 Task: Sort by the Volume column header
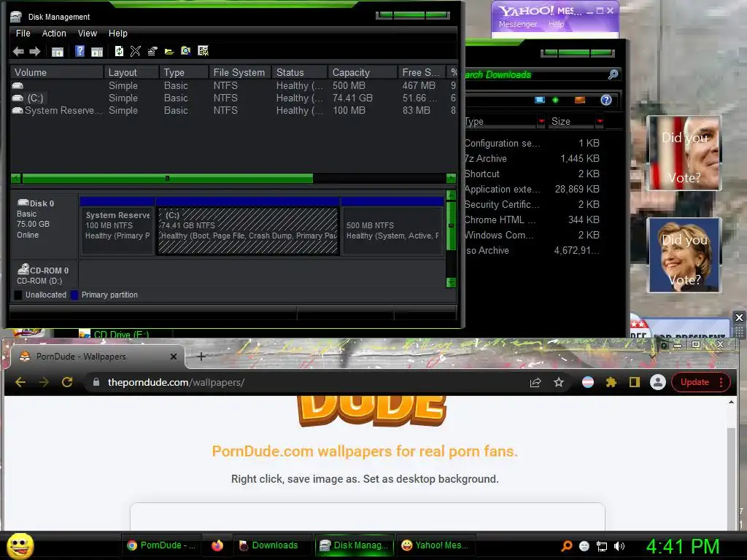click(57, 72)
